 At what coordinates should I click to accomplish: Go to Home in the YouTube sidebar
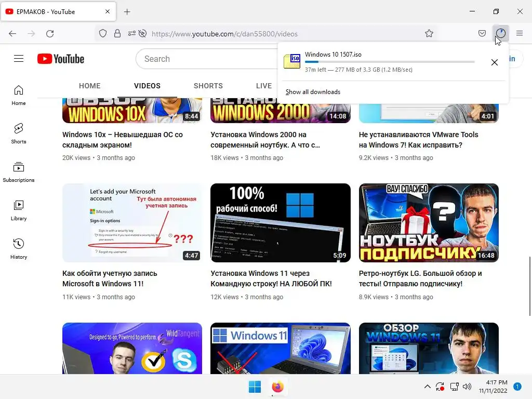[x=19, y=96]
